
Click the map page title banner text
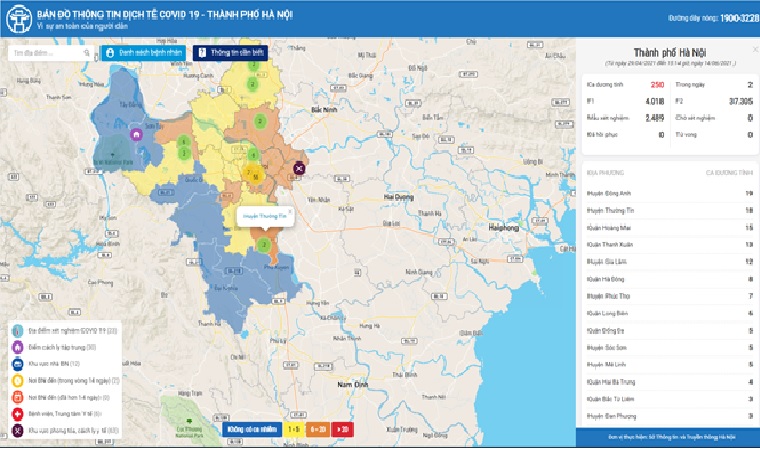point(165,15)
